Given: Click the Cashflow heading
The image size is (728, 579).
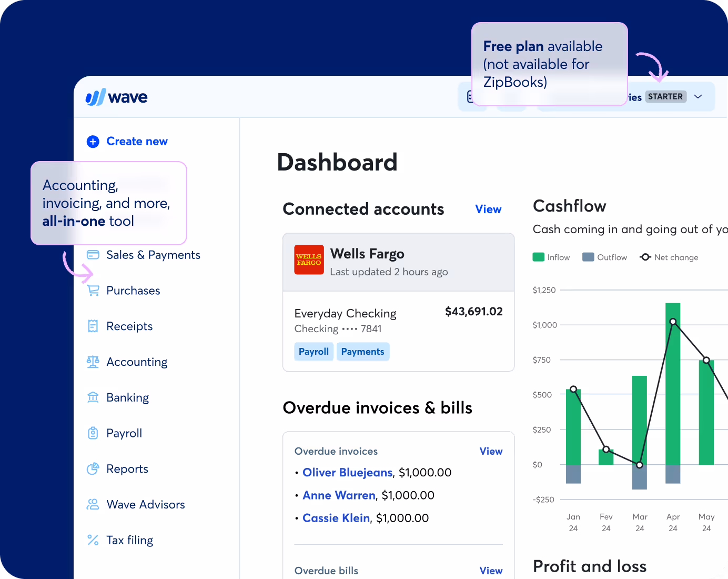Looking at the screenshot, I should click(569, 206).
